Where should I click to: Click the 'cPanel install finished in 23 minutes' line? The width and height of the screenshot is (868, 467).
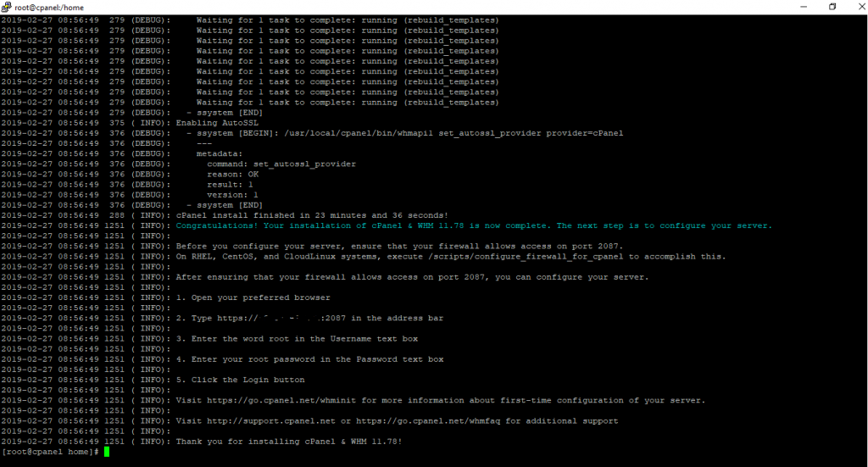324,215
